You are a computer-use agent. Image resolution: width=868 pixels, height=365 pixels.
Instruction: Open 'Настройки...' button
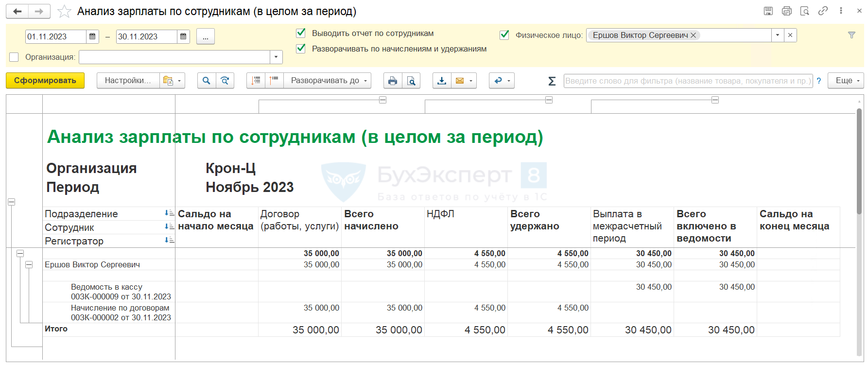click(x=127, y=81)
